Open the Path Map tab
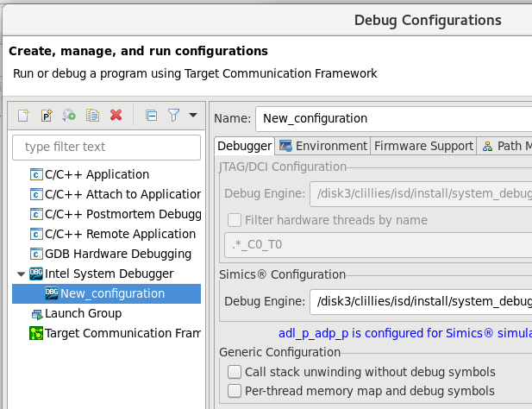 point(504,146)
